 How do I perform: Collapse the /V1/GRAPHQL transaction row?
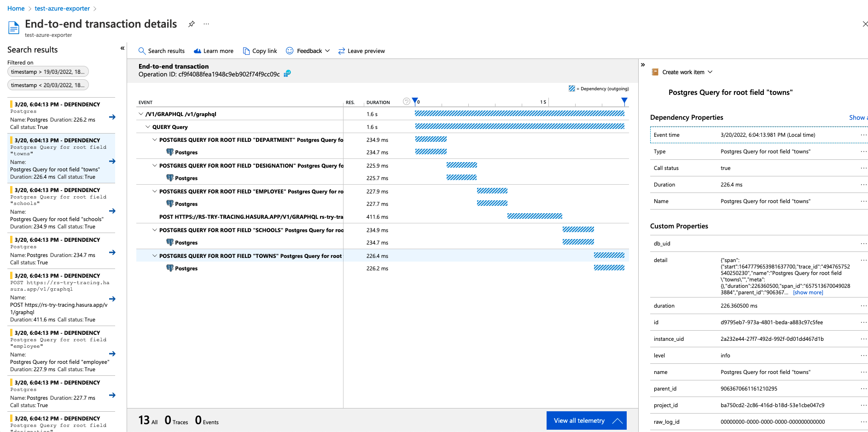click(x=140, y=114)
